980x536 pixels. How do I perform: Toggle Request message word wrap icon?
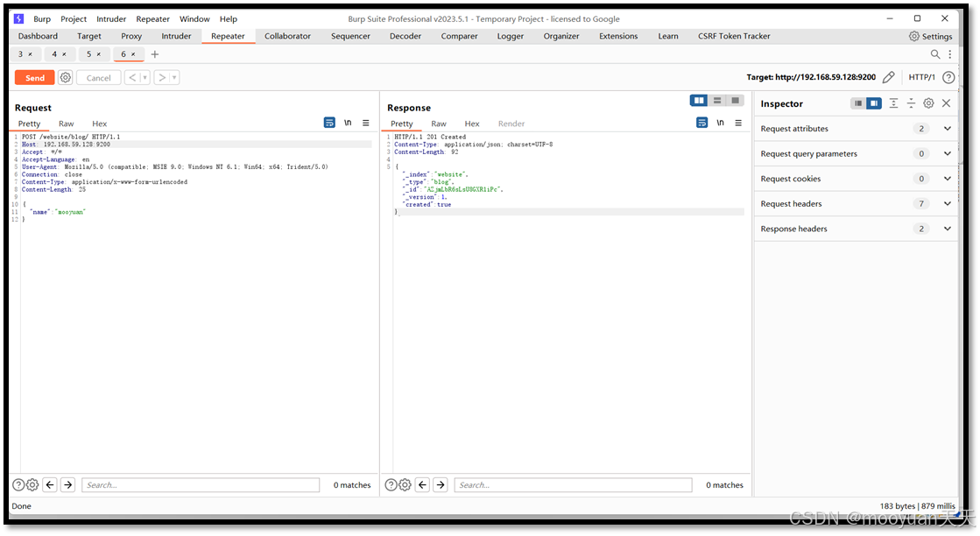(x=329, y=123)
